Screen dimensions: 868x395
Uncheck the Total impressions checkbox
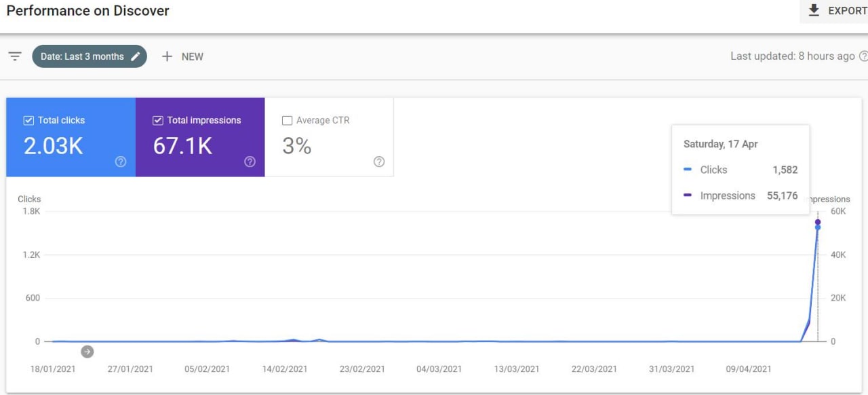pyautogui.click(x=158, y=120)
